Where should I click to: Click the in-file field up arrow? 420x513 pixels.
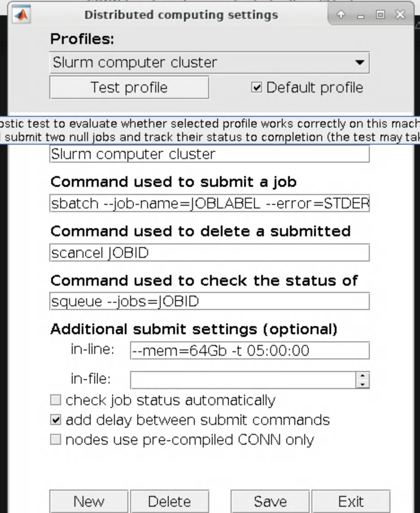click(363, 376)
